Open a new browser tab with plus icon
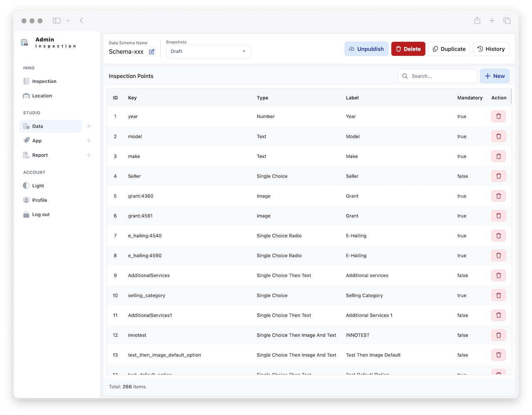This screenshot has width=532, height=415. click(x=492, y=20)
